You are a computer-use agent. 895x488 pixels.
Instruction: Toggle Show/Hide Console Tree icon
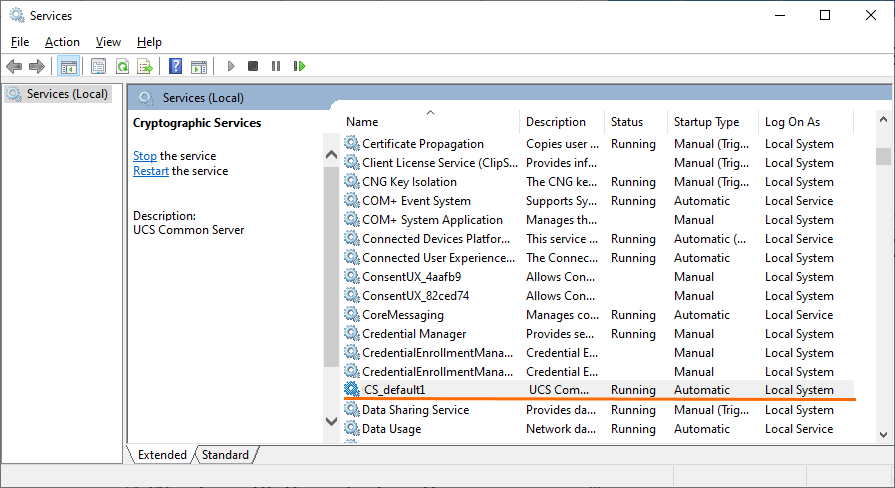pos(68,66)
